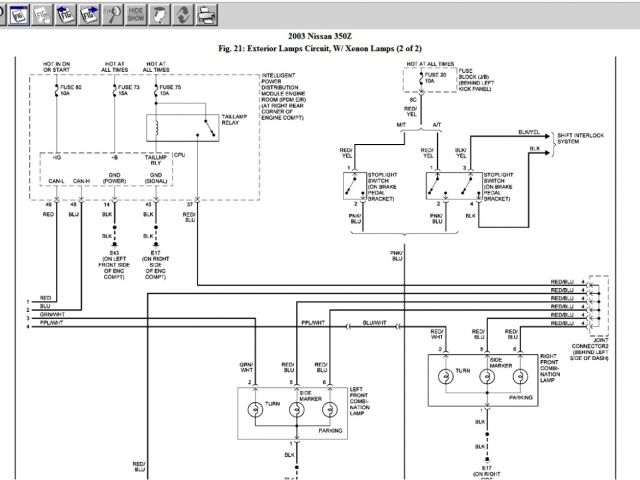Click the Fig. 21 Exterior Lamps Circuit caption
The width and height of the screenshot is (640, 480).
tap(320, 48)
